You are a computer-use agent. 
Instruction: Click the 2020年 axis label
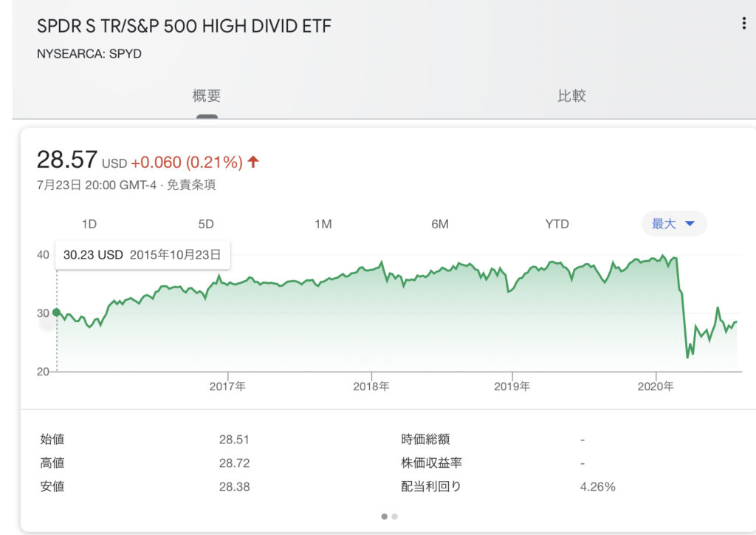coord(656,386)
